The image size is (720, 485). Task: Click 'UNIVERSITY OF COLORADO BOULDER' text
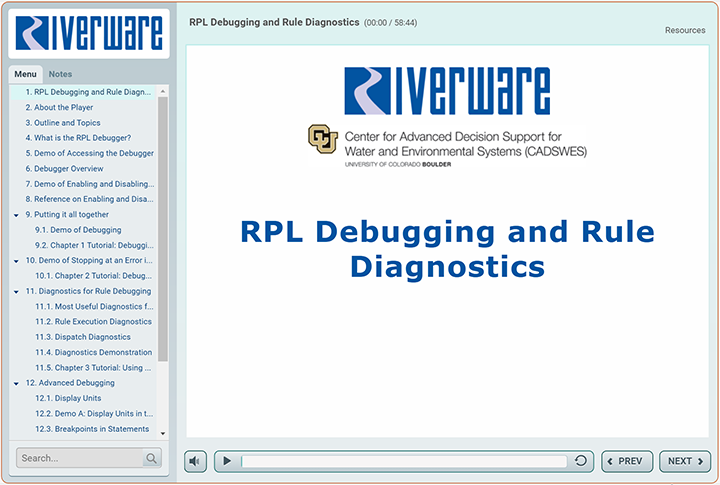pos(398,164)
